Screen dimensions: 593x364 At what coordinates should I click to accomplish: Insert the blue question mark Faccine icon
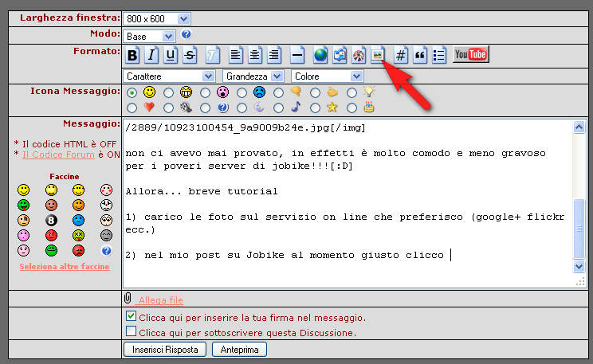(106, 250)
